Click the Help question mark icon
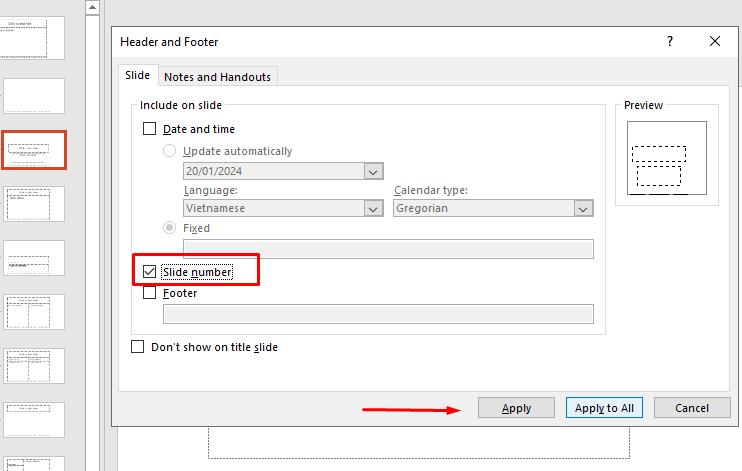This screenshot has width=742, height=471. [670, 41]
